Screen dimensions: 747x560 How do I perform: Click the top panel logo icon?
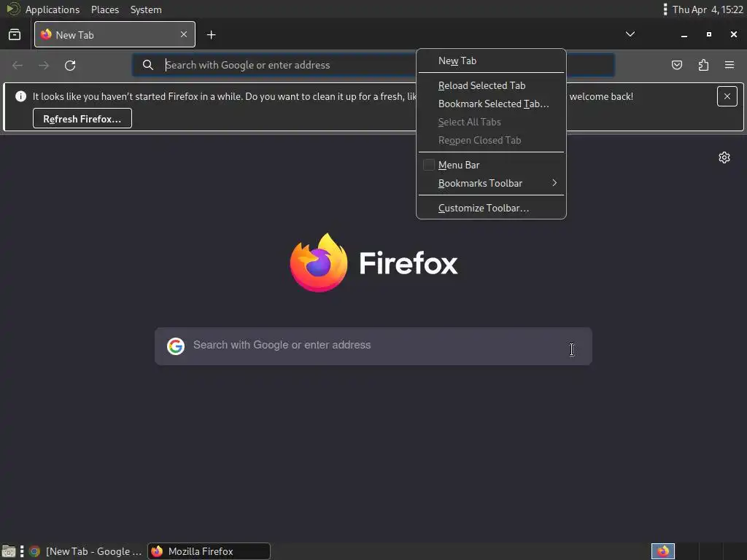[x=13, y=9]
